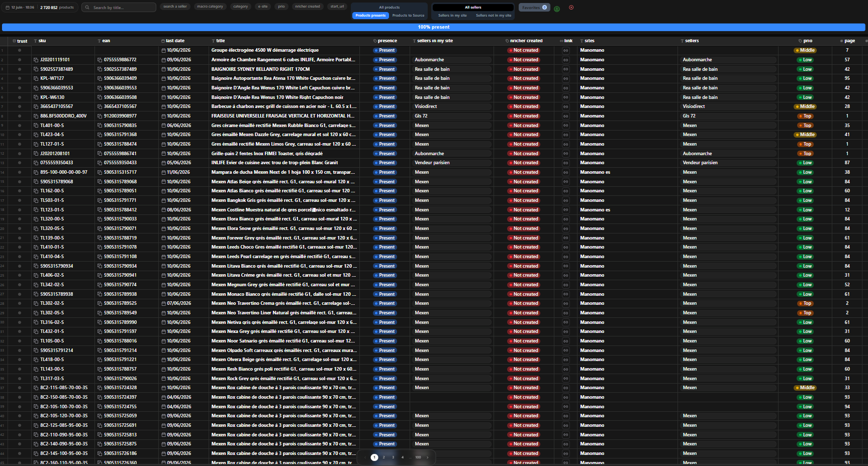The image size is (868, 466).
Task: Click the copy icon beside SKU 3665437105567
Action: pos(36,106)
